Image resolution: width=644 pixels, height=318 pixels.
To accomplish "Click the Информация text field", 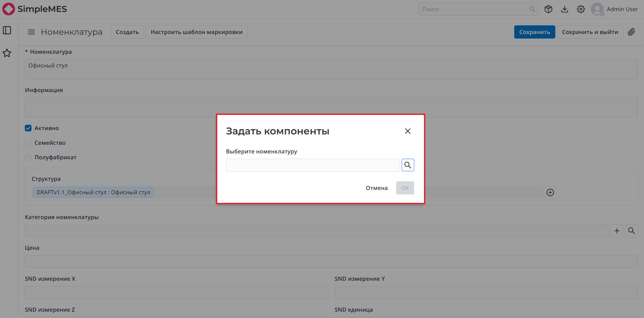I will (x=331, y=108).
